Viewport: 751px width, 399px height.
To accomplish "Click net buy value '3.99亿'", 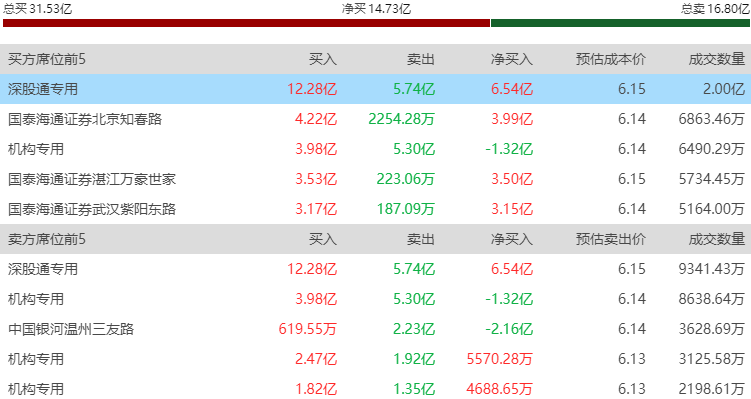I will click(512, 119).
